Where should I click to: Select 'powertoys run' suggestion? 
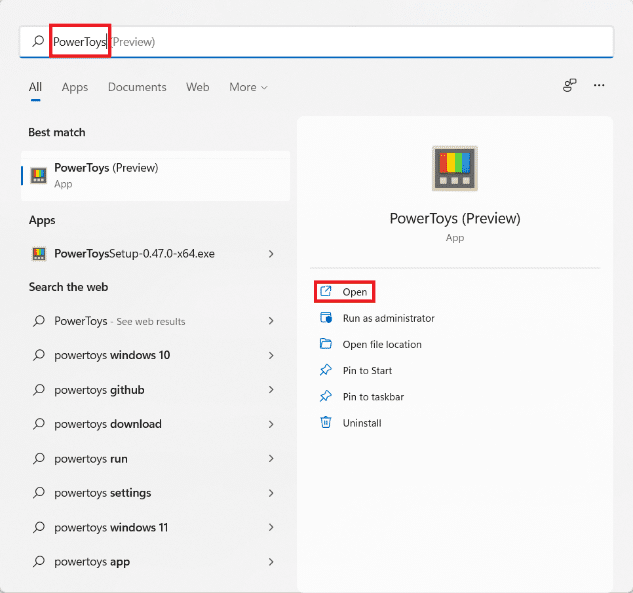(x=155, y=459)
